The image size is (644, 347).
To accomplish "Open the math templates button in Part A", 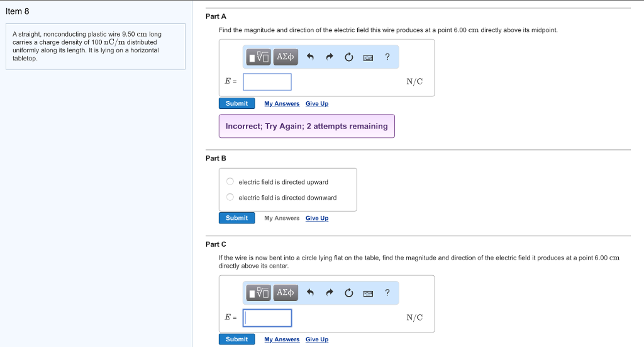I will [259, 57].
